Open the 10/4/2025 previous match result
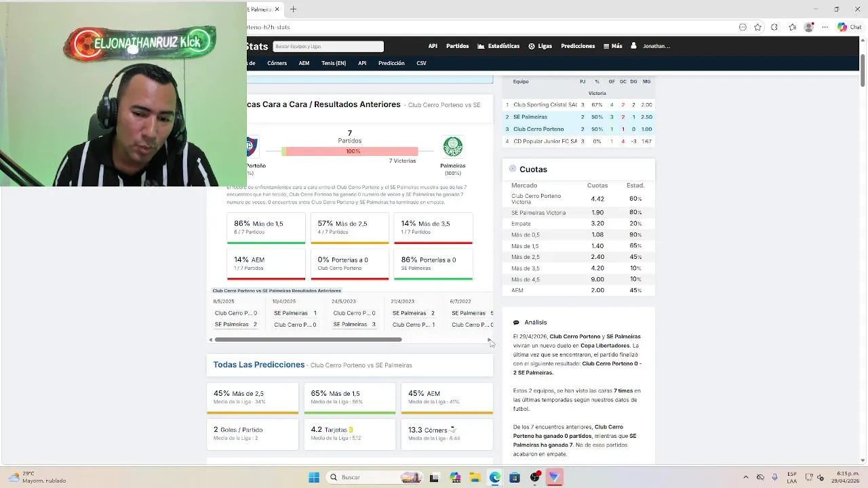Screen dimensions: 868x488 [x=295, y=313]
